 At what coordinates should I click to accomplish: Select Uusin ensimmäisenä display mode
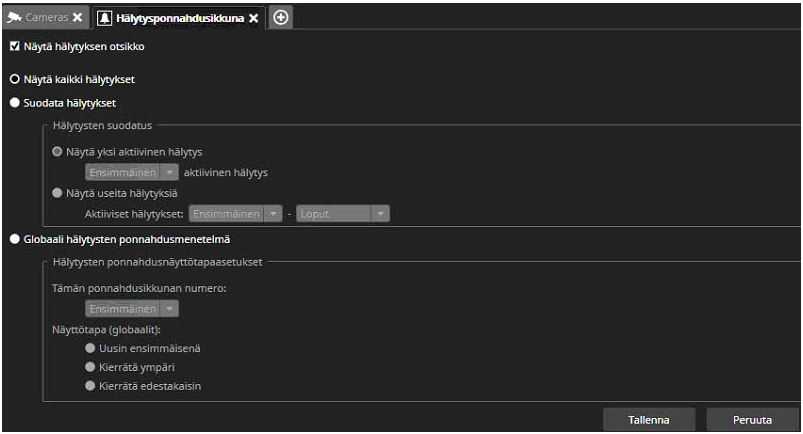pyautogui.click(x=91, y=348)
